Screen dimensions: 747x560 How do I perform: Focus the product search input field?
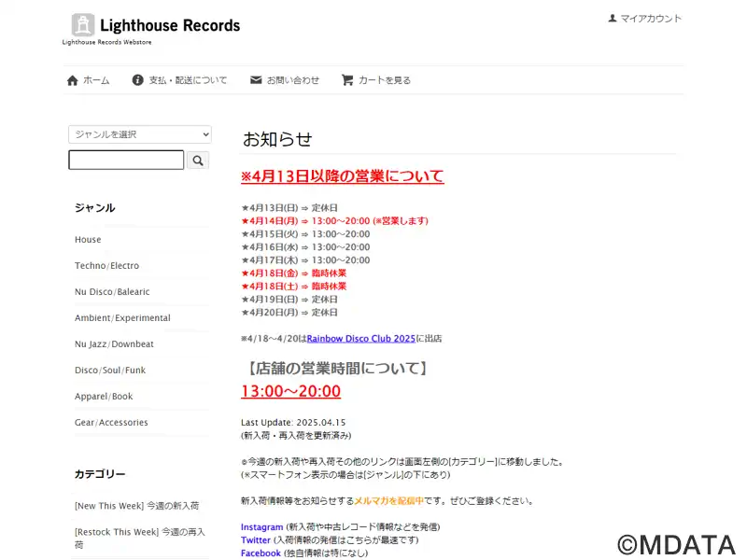[126, 160]
